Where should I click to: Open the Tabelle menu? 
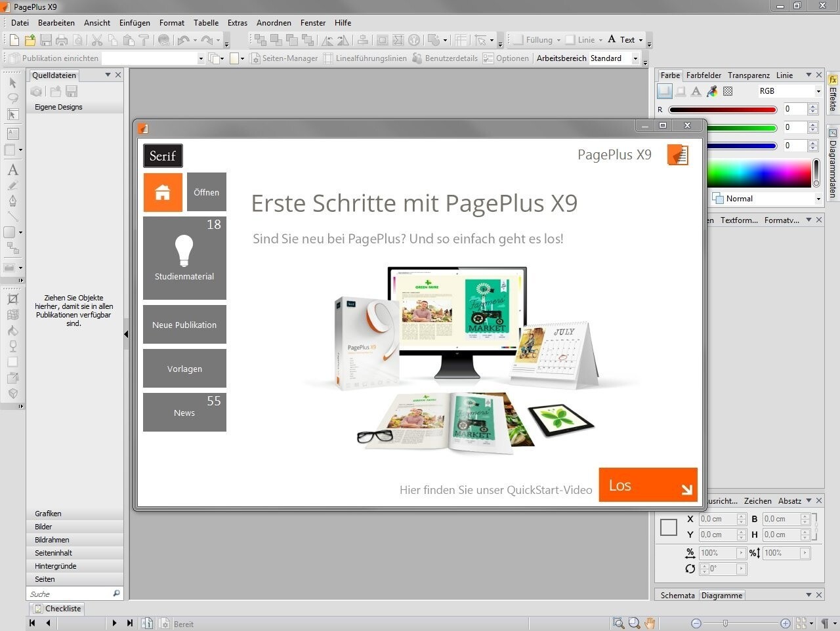206,23
